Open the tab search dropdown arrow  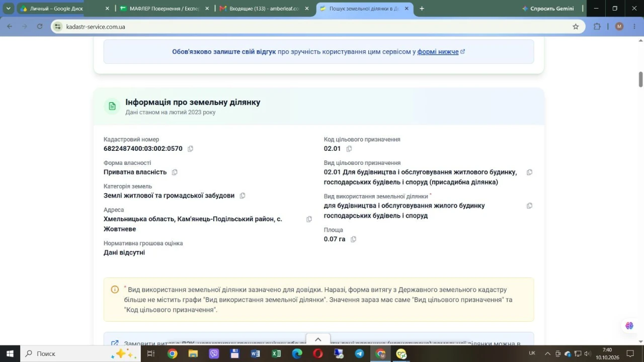[9, 9]
